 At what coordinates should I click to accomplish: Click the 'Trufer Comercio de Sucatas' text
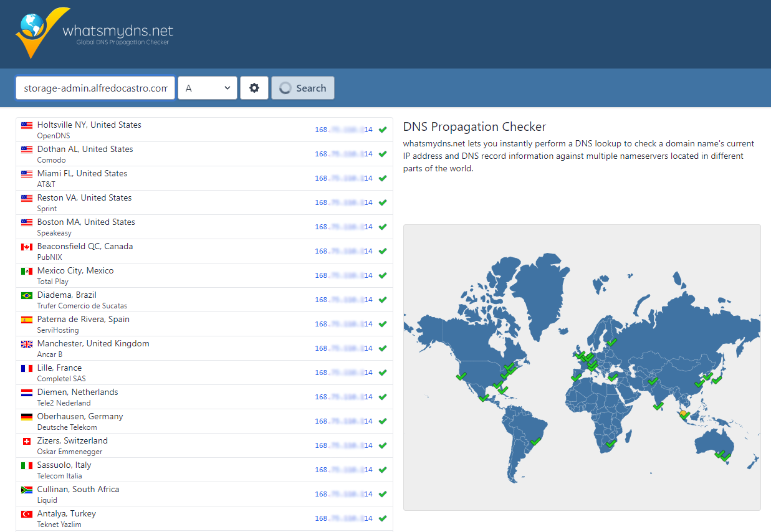(82, 306)
